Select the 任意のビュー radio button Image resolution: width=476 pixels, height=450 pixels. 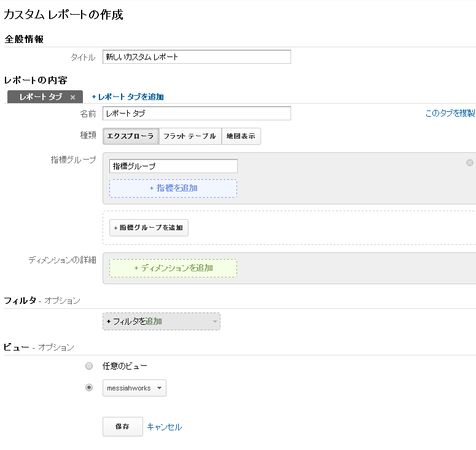click(89, 366)
